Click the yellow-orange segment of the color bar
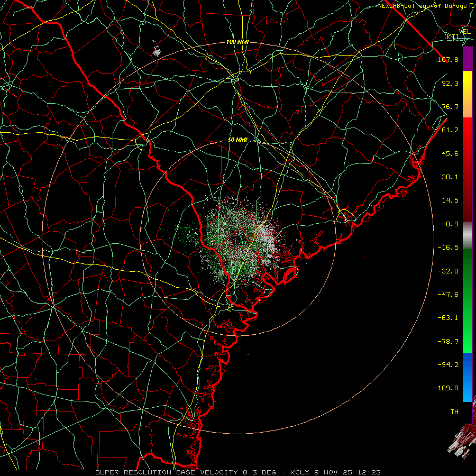This screenshot has width=476, height=476. click(x=467, y=94)
